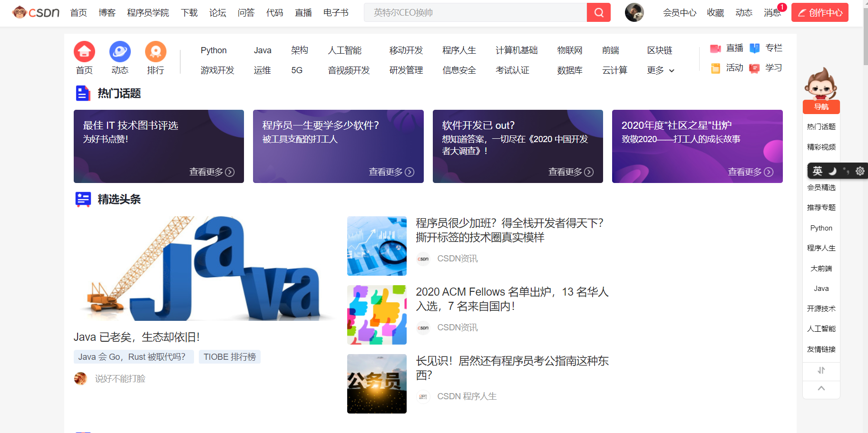Open the colorful thumbs-up article thumbnail

[x=377, y=315]
